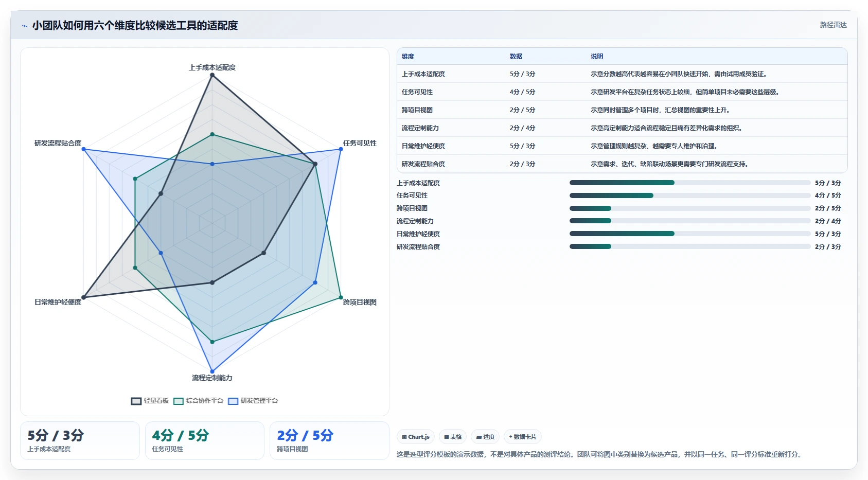Viewport: 868px width, 480px height.
Task: Toggle the 轻量看板 legend series
Action: pyautogui.click(x=150, y=401)
